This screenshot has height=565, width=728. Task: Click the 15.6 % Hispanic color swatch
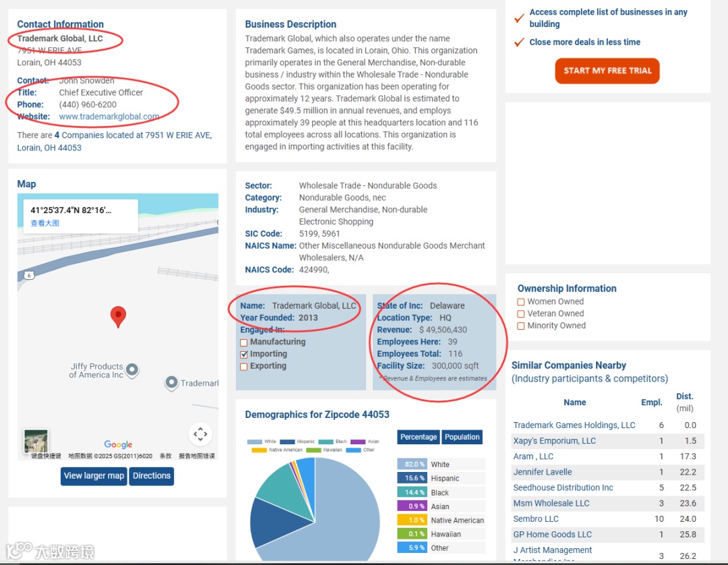coord(413,478)
